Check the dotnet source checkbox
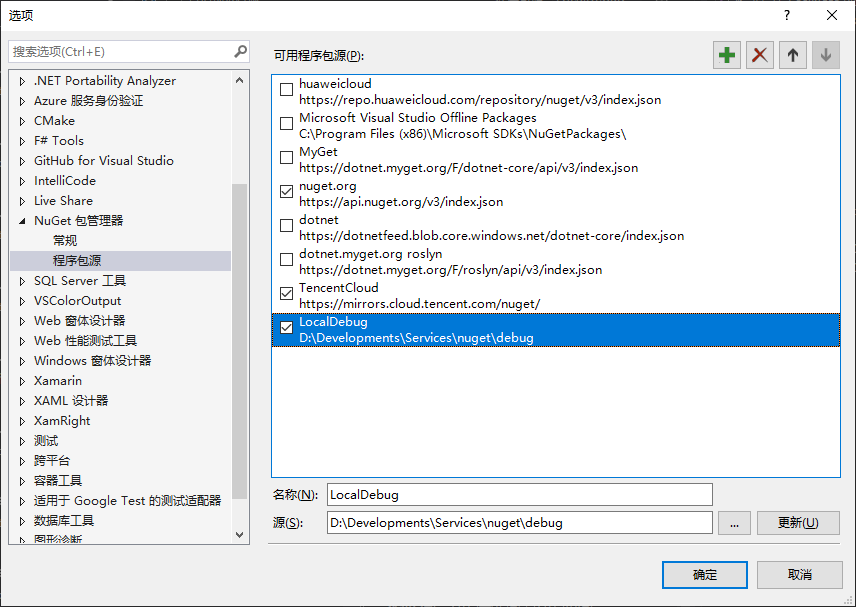 point(286,225)
